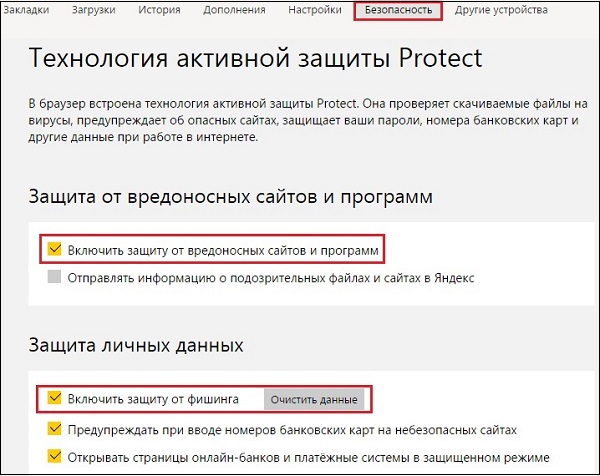
Task: Open the Дополнения tab
Action: tap(234, 12)
